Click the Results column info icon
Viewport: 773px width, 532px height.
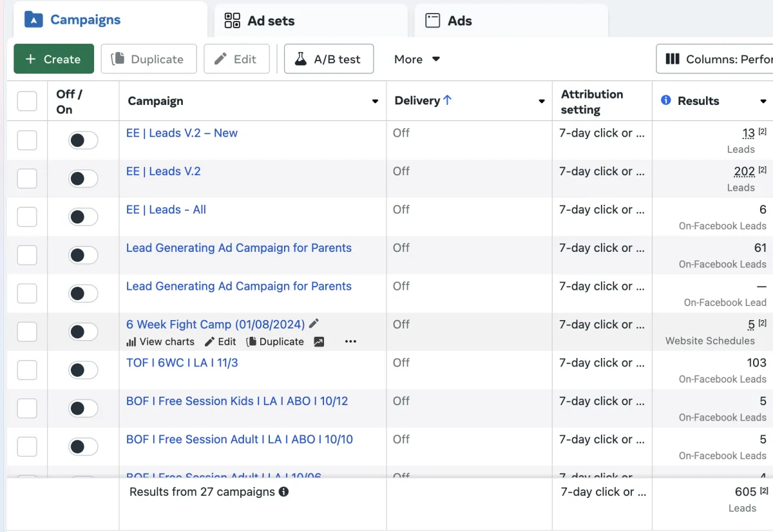click(x=666, y=100)
